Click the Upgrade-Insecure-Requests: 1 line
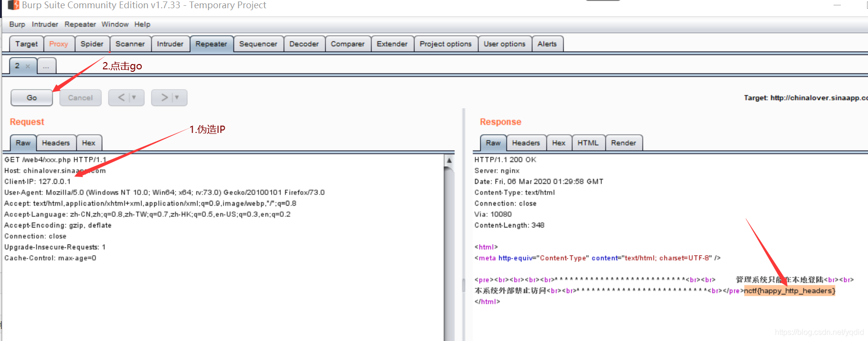The height and width of the screenshot is (341, 868). pyautogui.click(x=55, y=247)
